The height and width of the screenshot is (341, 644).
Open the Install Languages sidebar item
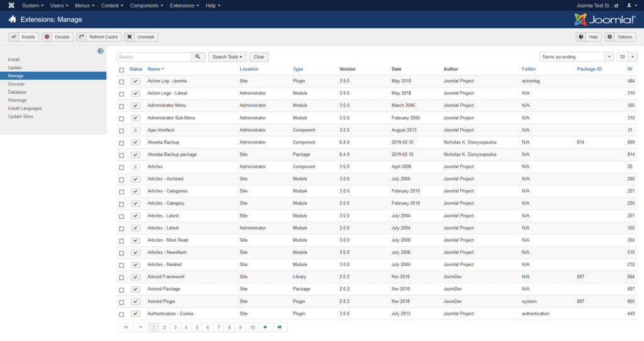click(x=25, y=108)
